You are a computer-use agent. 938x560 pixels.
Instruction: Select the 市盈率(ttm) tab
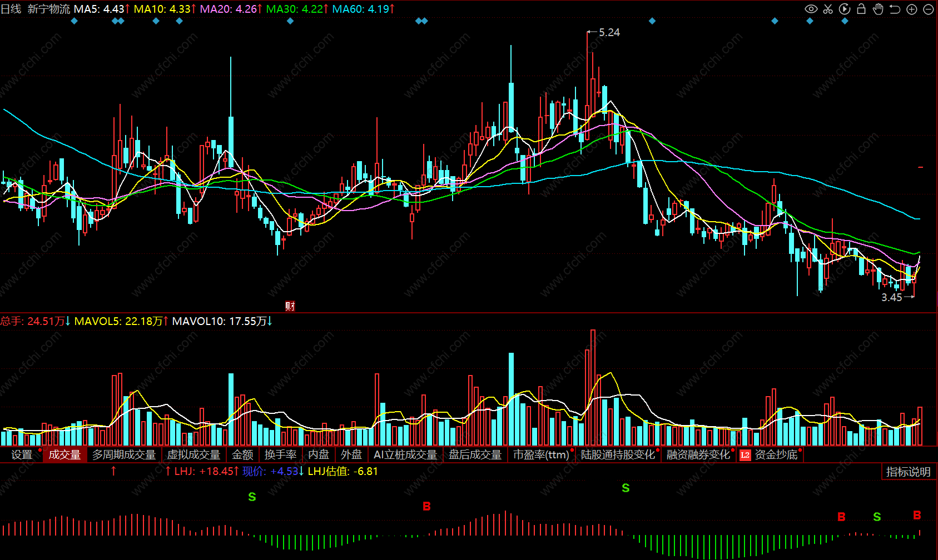(x=541, y=454)
